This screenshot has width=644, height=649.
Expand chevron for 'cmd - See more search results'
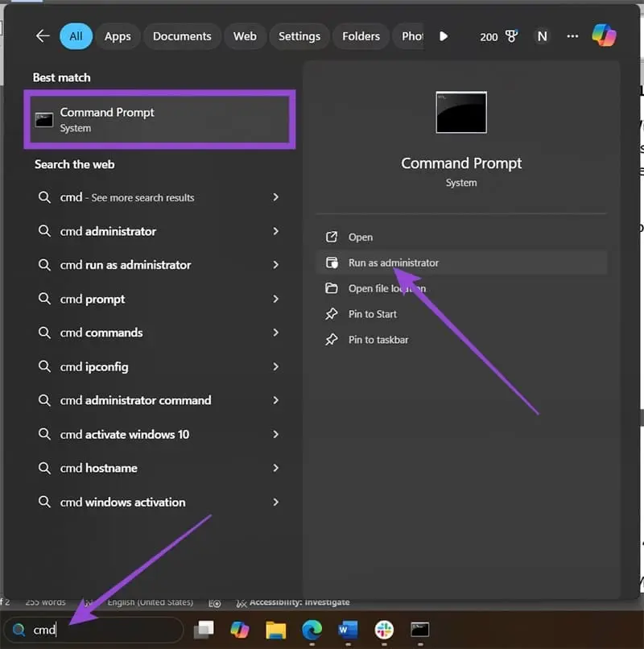[x=275, y=197]
